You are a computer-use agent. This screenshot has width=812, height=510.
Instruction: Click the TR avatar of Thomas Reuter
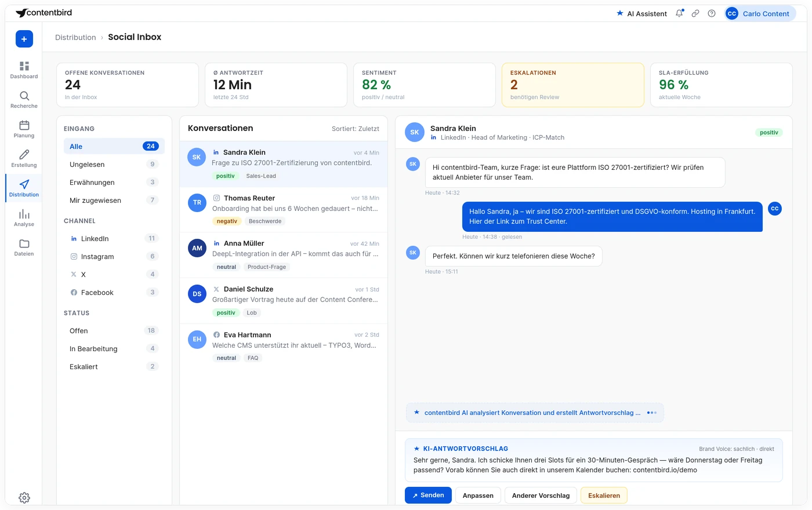(197, 203)
